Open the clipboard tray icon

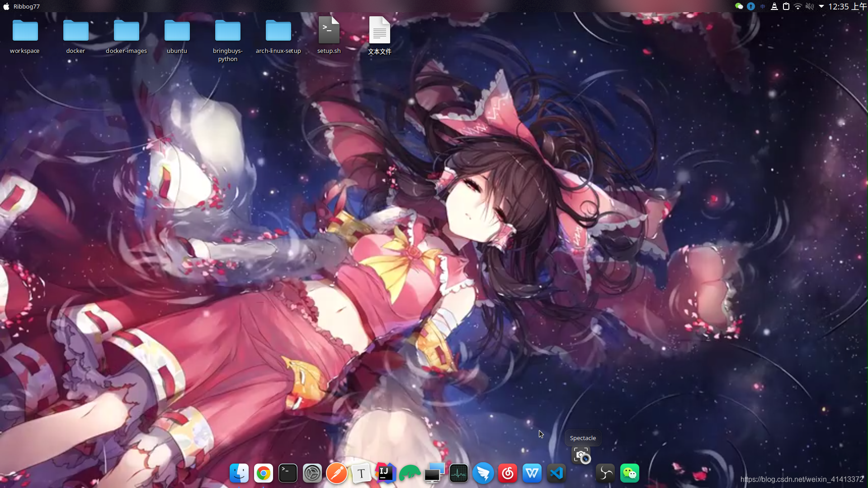(x=786, y=6)
